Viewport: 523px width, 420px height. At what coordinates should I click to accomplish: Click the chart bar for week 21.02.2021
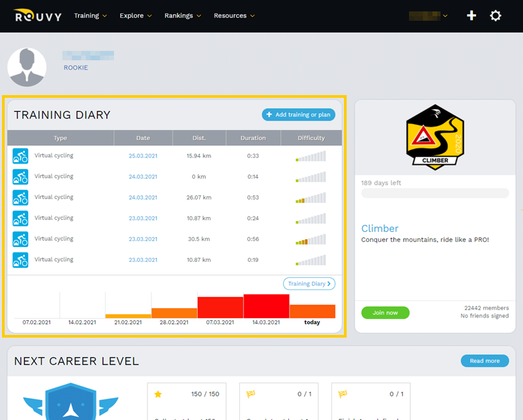[128, 316]
